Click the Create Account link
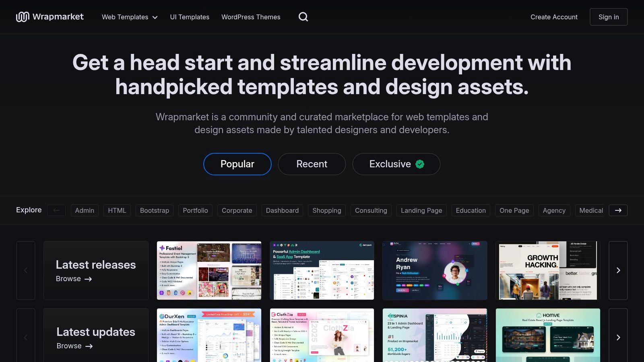Screen dimensions: 644x362 [x=554, y=17]
